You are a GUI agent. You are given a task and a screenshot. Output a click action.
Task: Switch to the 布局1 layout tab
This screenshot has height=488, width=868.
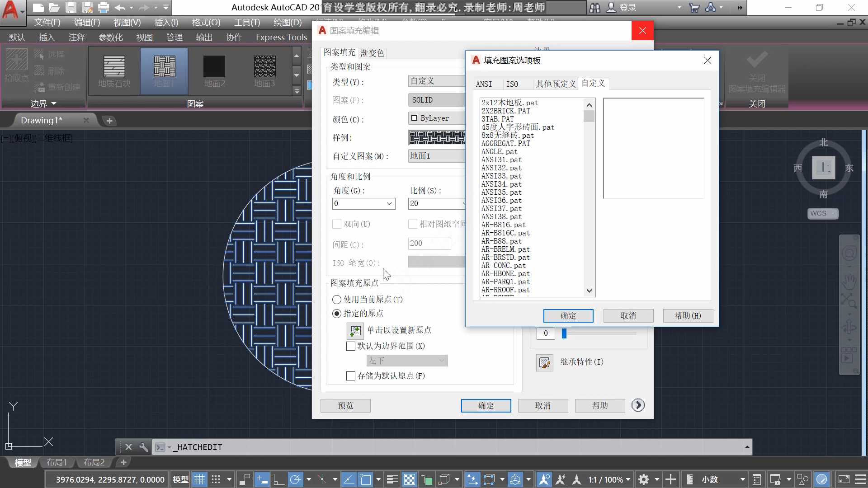(57, 462)
